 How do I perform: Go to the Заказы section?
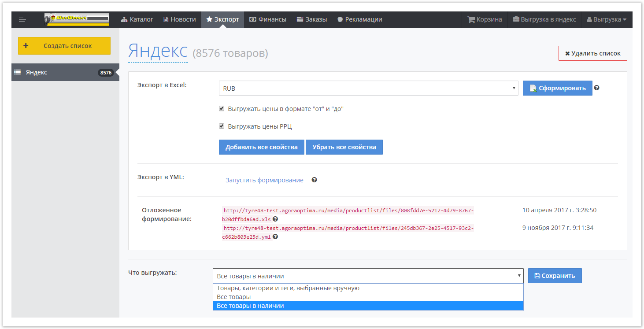(312, 19)
